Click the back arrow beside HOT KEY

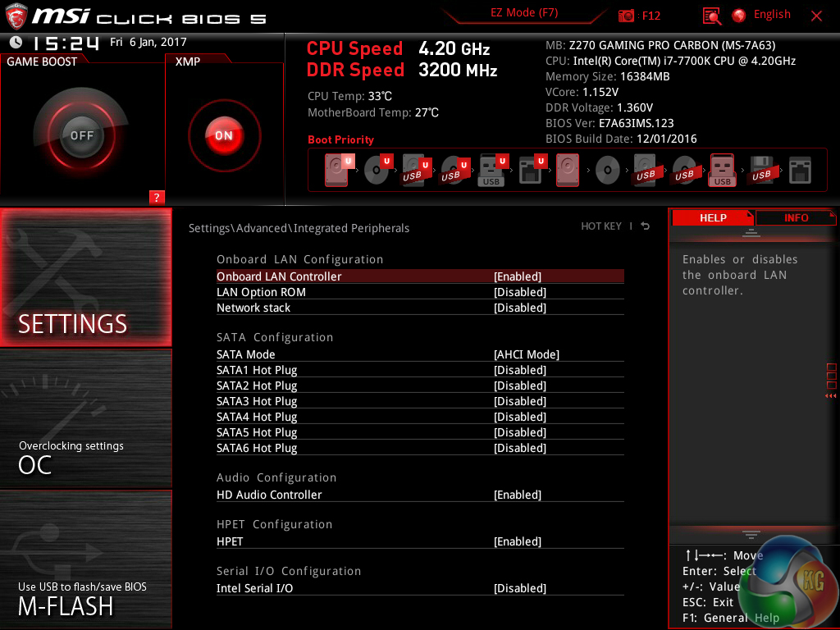[x=646, y=226]
